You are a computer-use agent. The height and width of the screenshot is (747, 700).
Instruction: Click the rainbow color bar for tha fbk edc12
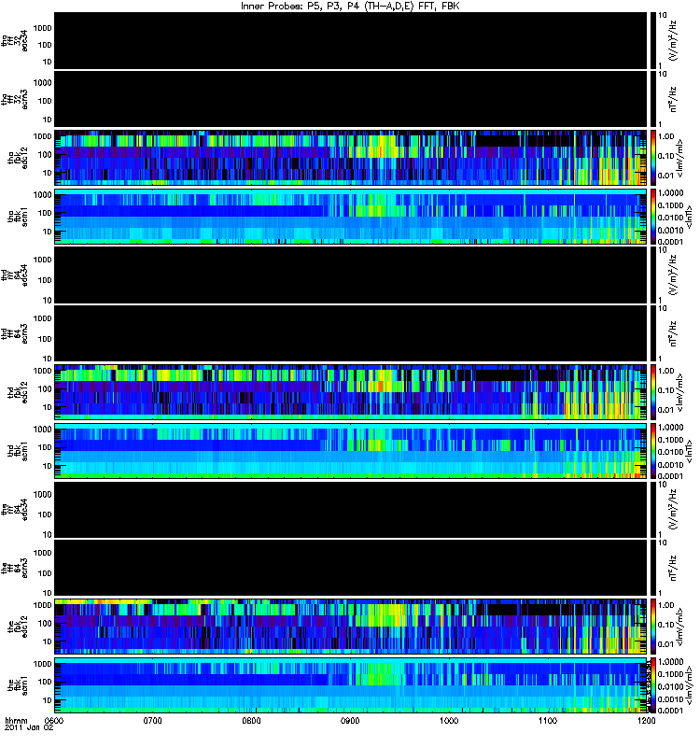pyautogui.click(x=652, y=157)
